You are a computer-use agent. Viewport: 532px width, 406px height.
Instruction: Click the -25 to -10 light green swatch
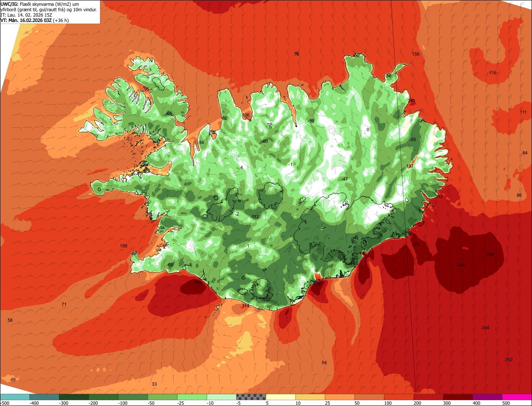[192, 397]
